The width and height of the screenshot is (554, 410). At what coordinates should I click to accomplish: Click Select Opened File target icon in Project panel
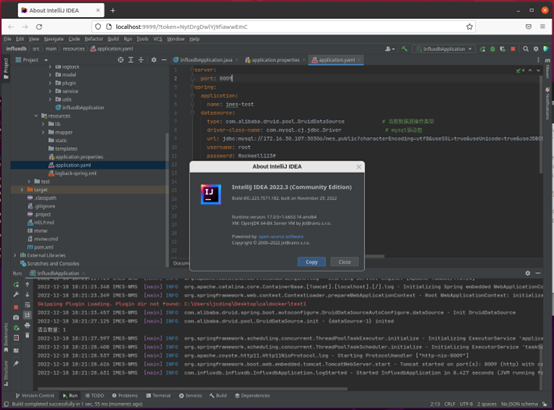tap(121, 60)
